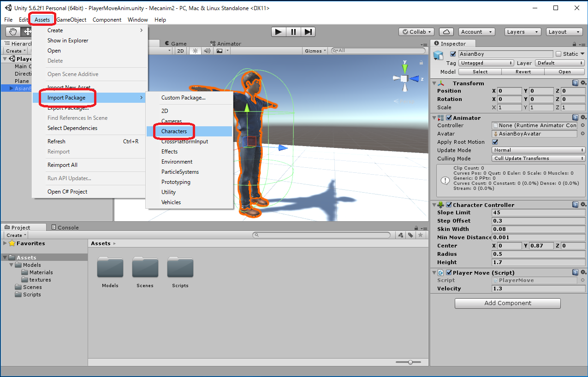Uncheck the Player Move script enable checkbox
Image resolution: width=588 pixels, height=377 pixels.
pyautogui.click(x=449, y=272)
